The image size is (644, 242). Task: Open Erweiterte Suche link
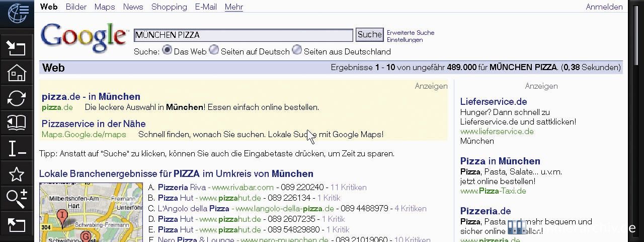coord(411,32)
